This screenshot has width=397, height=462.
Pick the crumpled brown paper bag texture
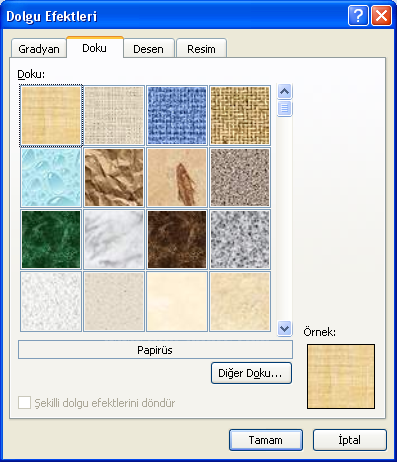tap(114, 177)
